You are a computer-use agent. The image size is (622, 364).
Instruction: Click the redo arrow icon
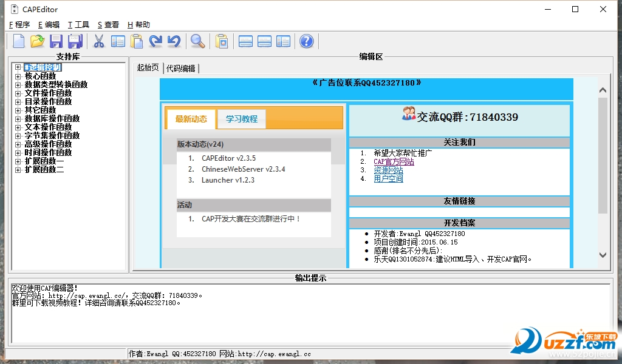pos(155,41)
